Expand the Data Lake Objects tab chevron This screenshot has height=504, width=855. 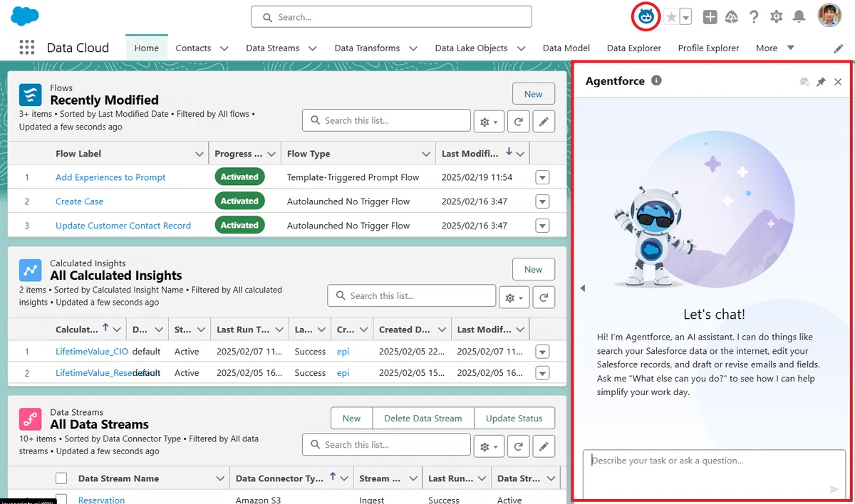pyautogui.click(x=521, y=48)
